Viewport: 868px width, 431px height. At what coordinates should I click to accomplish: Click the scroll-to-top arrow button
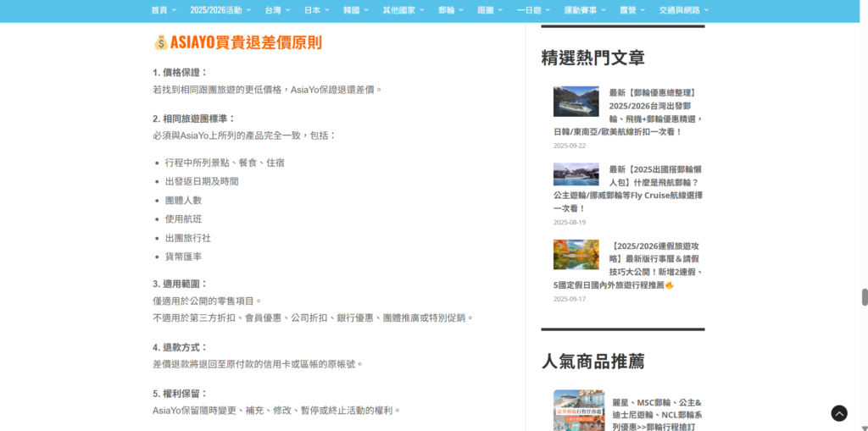[838, 413]
